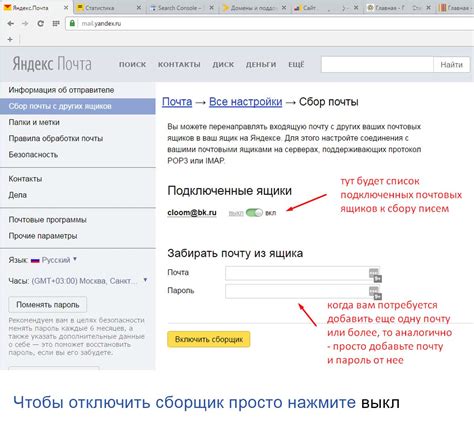The image size is (474, 434).
Task: Close the Яндекс.Почта tab
Action: [66, 8]
